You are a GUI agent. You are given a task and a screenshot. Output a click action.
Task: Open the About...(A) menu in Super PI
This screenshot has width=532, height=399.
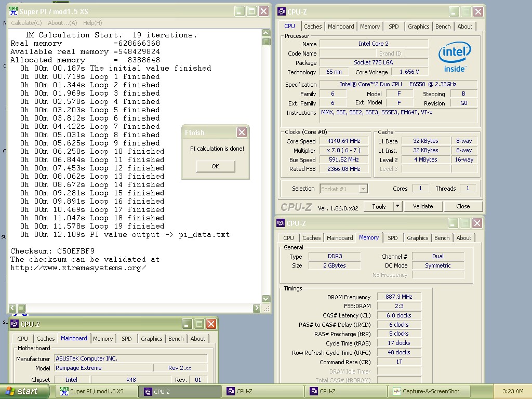point(62,23)
